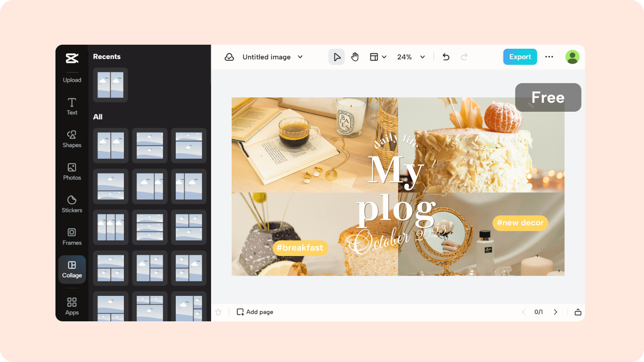The width and height of the screenshot is (644, 362).
Task: Click the October 2023 script text
Action: pyautogui.click(x=396, y=240)
